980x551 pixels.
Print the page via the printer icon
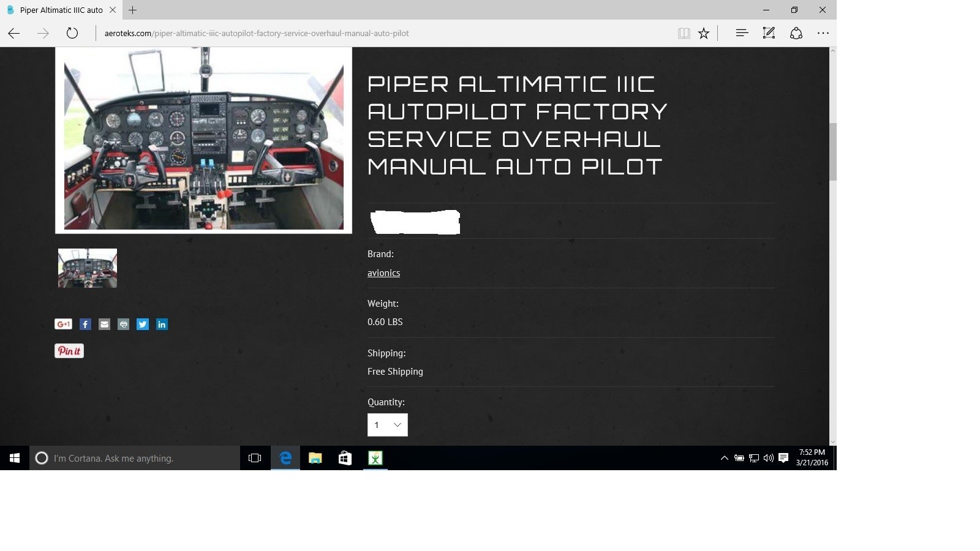[123, 324]
